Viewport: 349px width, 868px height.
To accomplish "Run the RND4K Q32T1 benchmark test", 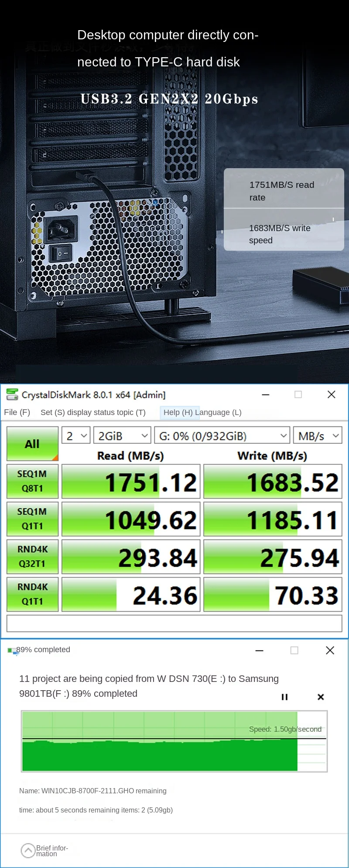I will point(32,556).
